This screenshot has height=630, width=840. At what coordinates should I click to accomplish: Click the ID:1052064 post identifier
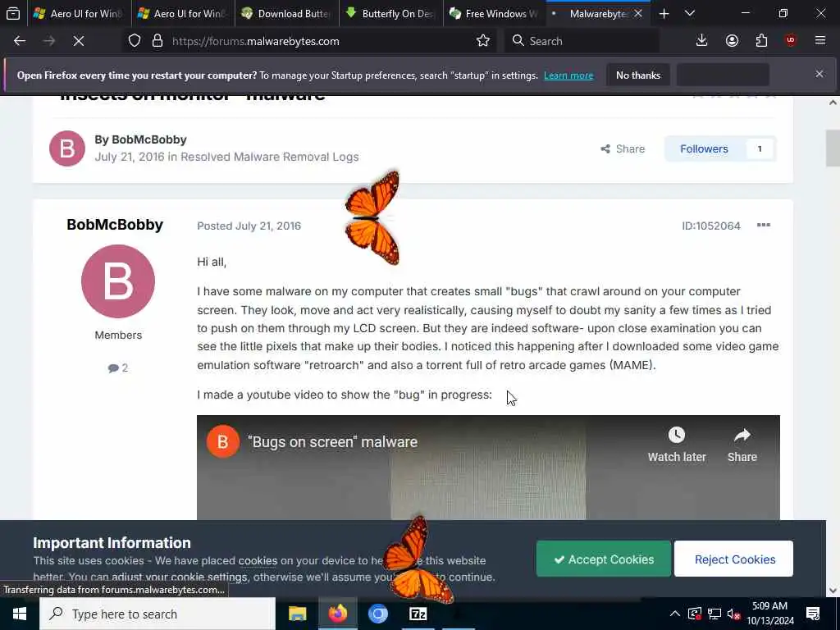pyautogui.click(x=711, y=226)
